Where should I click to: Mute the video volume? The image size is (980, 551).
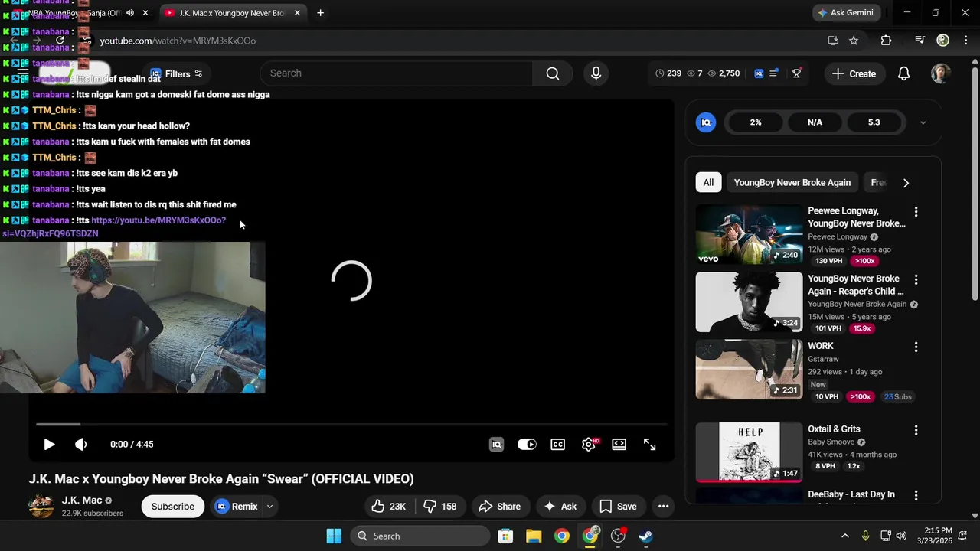80,445
